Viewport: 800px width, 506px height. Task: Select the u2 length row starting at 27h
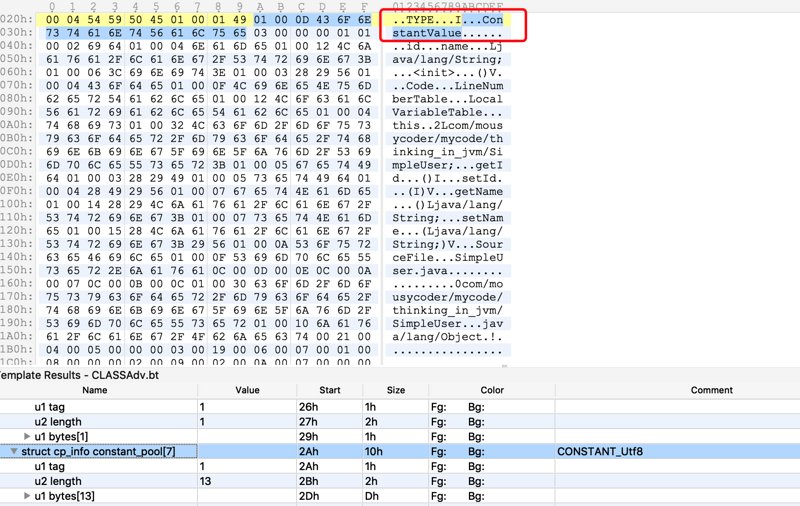click(400, 422)
